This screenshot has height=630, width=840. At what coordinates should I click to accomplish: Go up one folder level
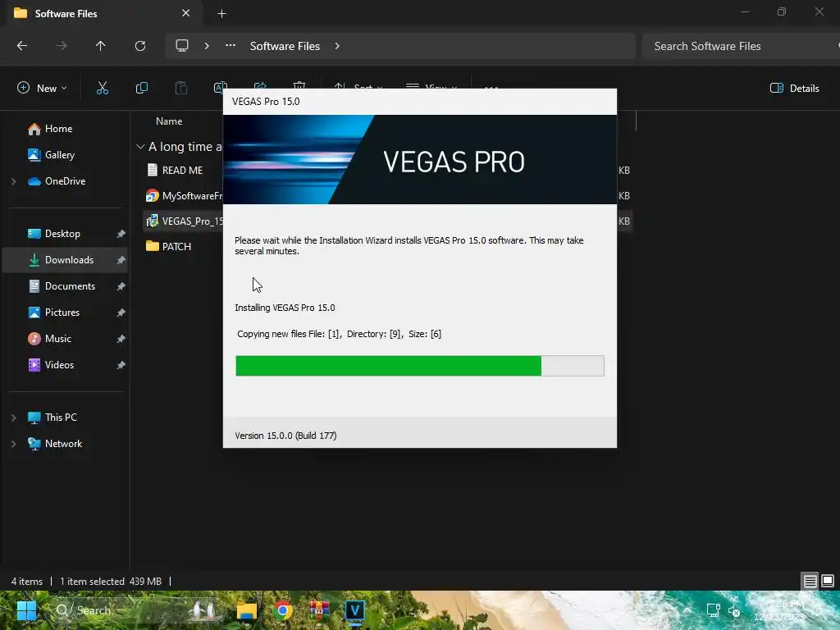[100, 46]
